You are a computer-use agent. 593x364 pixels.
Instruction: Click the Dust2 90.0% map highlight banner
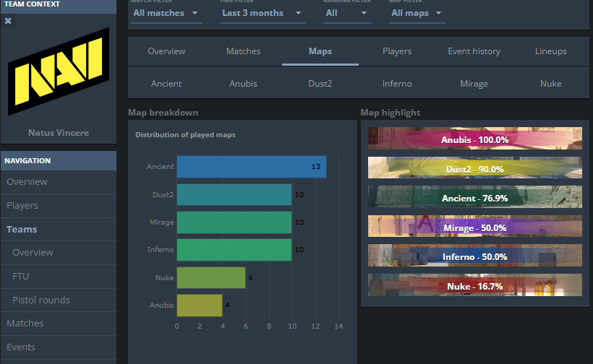point(474,168)
